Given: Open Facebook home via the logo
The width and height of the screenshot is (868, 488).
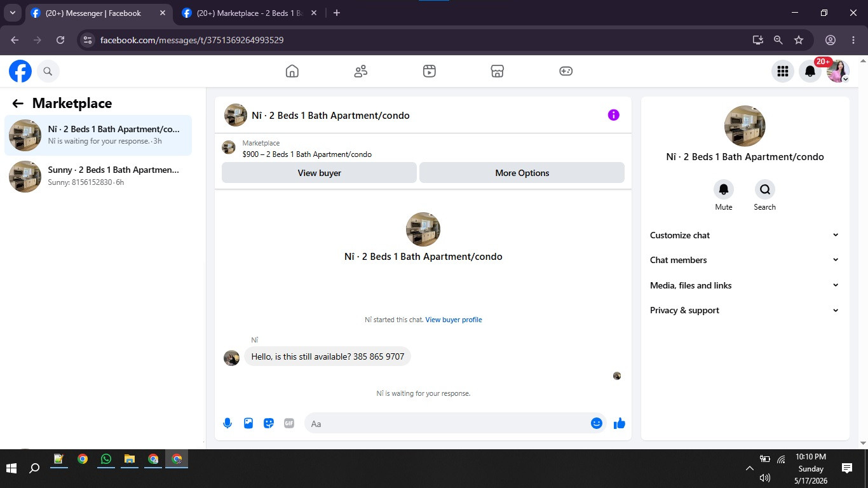Looking at the screenshot, I should tap(20, 71).
